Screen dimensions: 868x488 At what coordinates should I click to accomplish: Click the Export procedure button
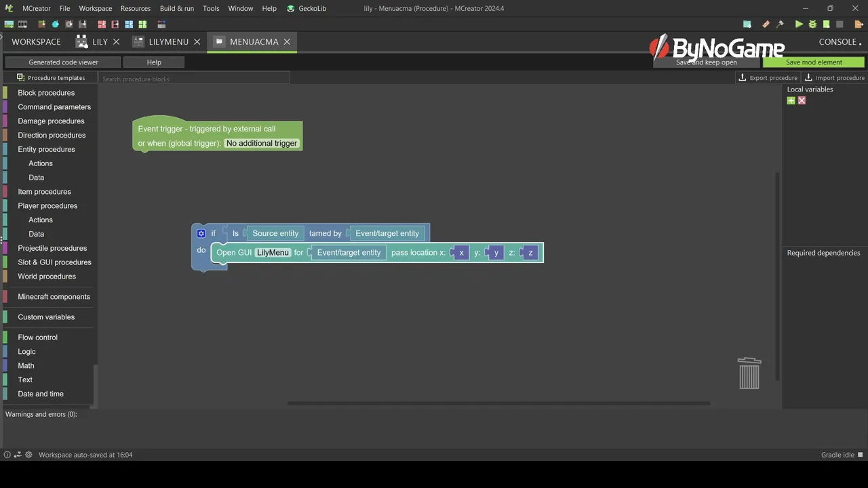(x=768, y=78)
